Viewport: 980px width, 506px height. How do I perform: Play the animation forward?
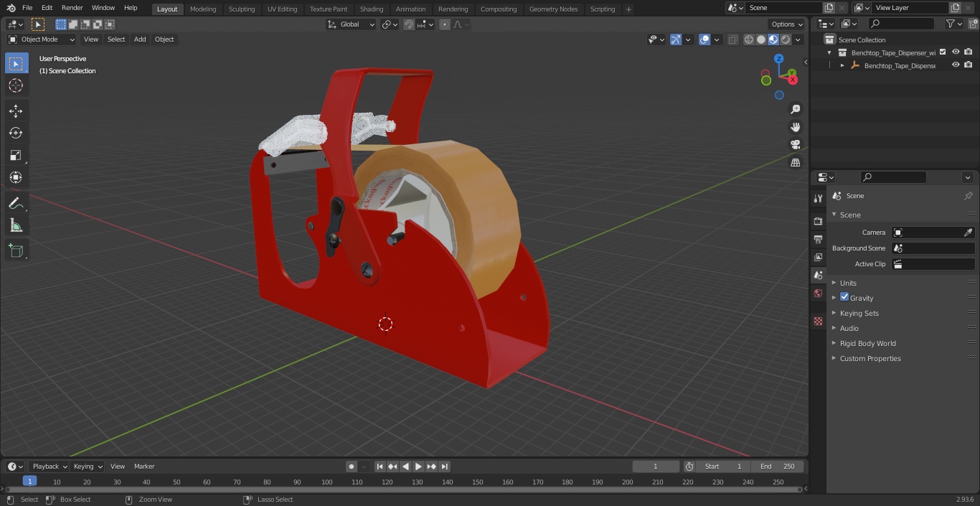click(x=418, y=467)
